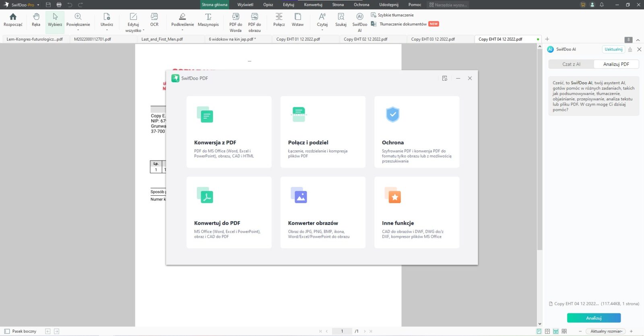644x336 pixels.
Task: Click the Połącz merge icon
Action: [279, 17]
